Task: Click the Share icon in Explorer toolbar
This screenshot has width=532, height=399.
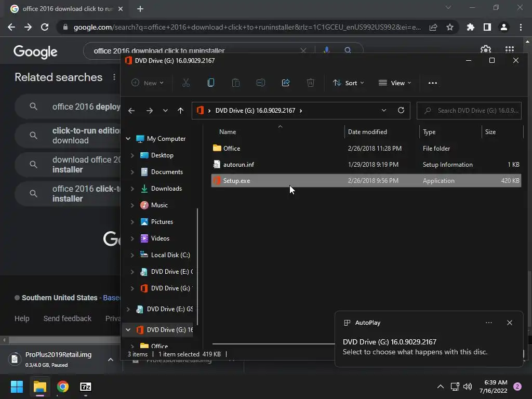Action: pos(286,83)
